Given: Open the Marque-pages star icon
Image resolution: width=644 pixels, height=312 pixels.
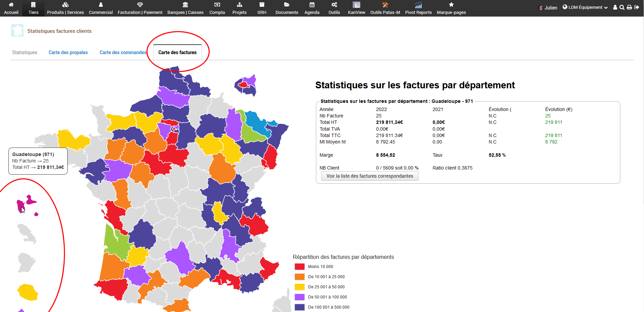Looking at the screenshot, I should click(451, 5).
